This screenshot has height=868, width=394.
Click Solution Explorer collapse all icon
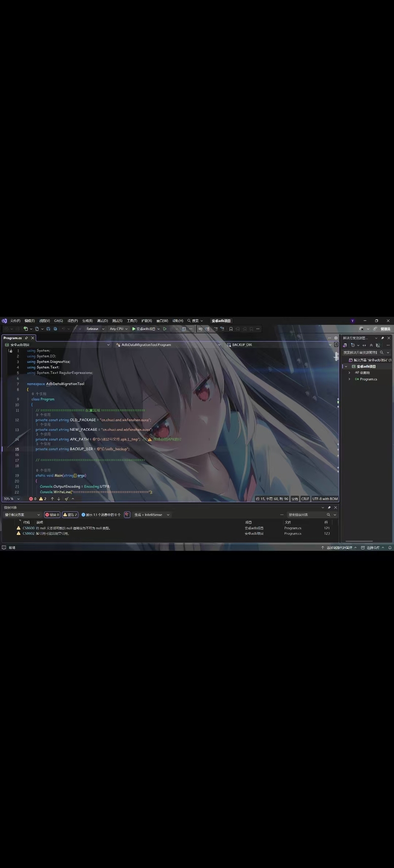click(x=371, y=345)
